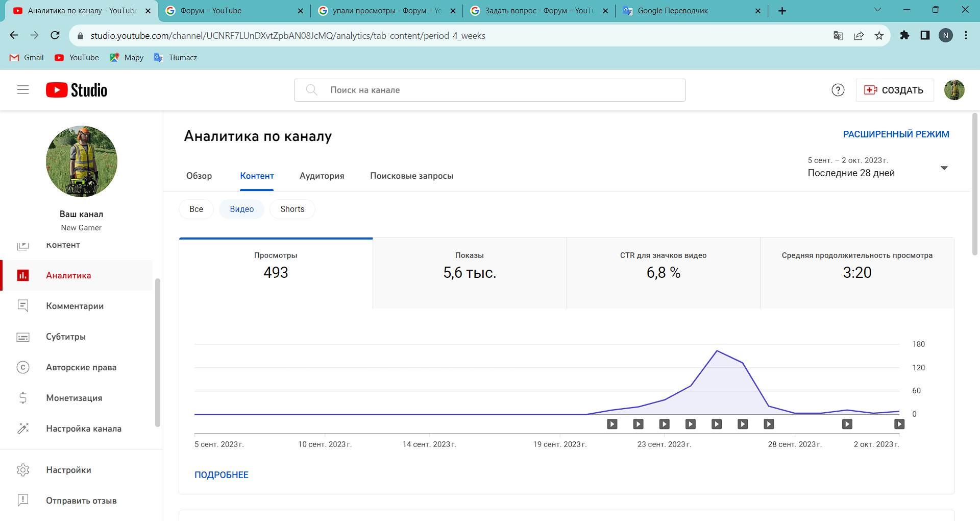Click the main page vertical scrollbar
This screenshot has height=521, width=980.
[x=974, y=184]
